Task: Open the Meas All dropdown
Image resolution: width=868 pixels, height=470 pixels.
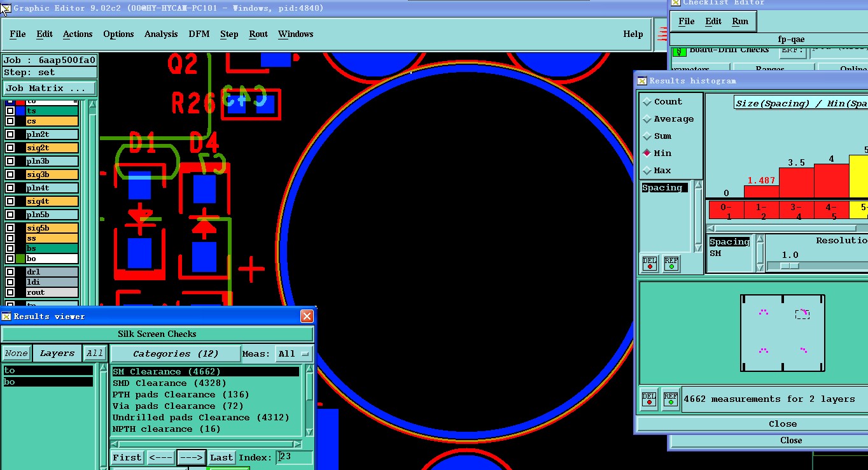Action: point(295,354)
